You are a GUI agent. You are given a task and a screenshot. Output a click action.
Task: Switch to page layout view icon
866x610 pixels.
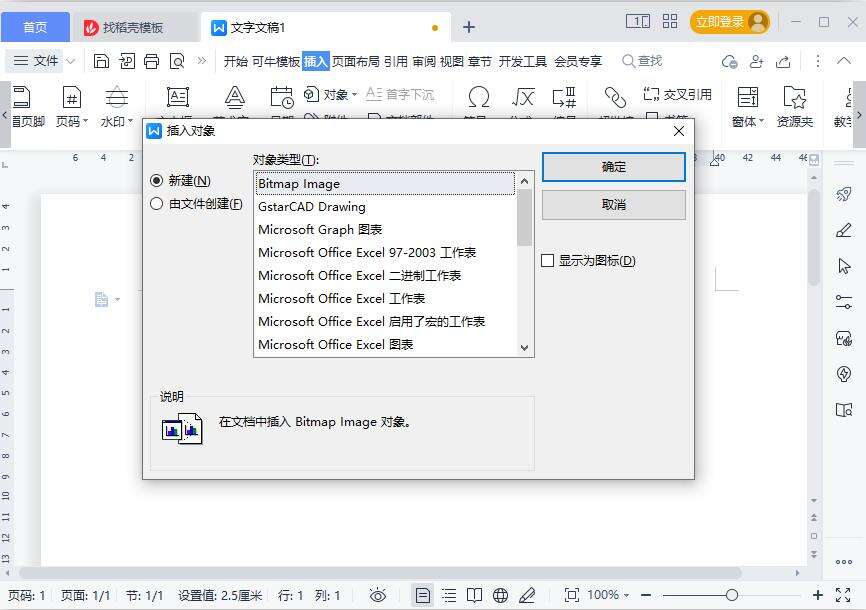pyautogui.click(x=423, y=595)
